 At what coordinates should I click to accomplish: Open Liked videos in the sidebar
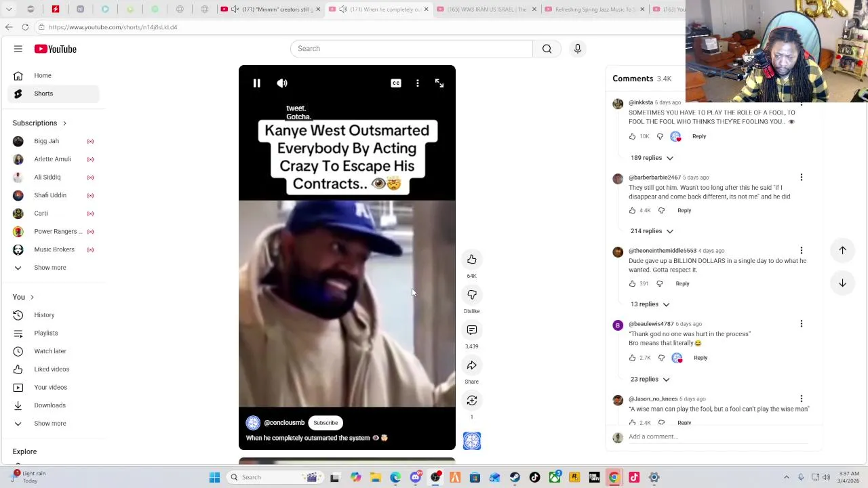(x=53, y=369)
